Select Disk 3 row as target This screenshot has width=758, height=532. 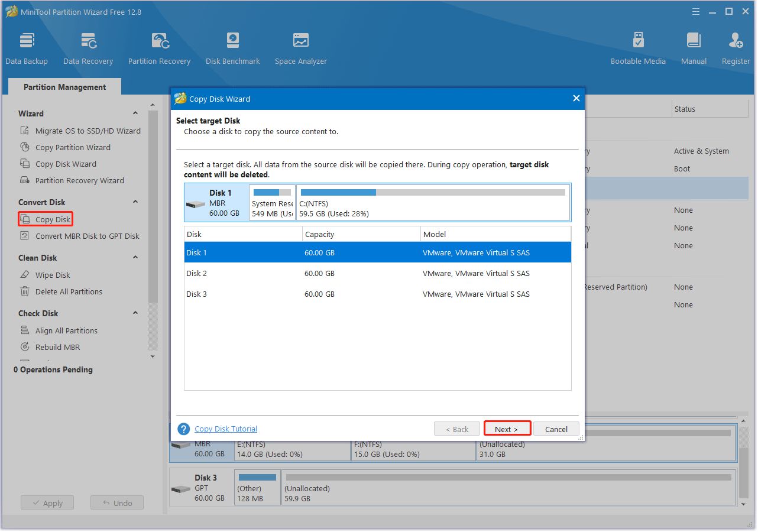(x=378, y=294)
